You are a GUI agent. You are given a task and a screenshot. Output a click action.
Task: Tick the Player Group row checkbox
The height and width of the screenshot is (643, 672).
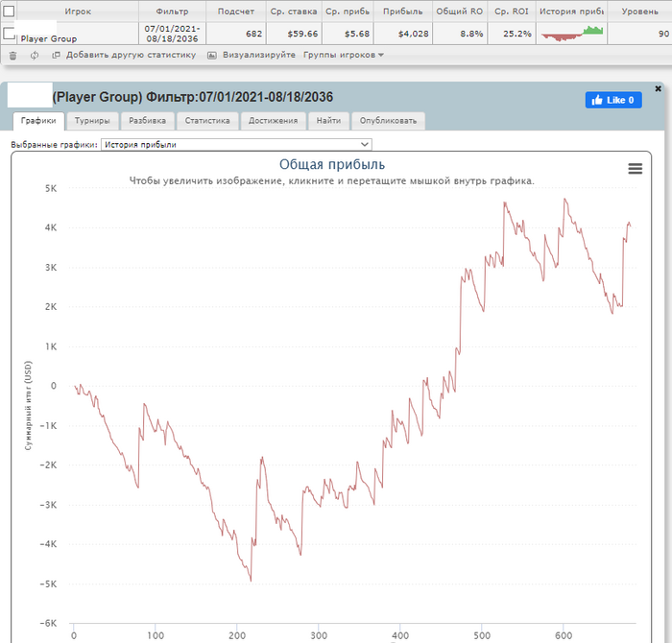point(9,33)
